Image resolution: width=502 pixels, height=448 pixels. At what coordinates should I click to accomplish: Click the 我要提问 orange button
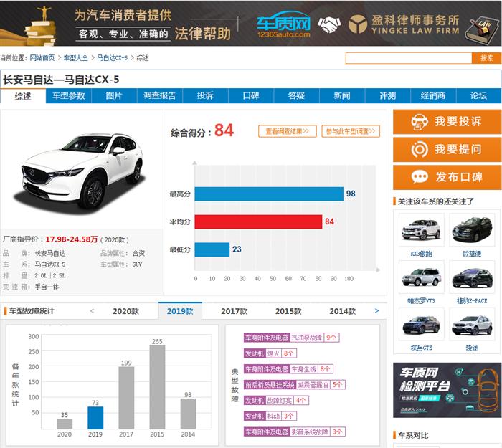pyautogui.click(x=447, y=149)
